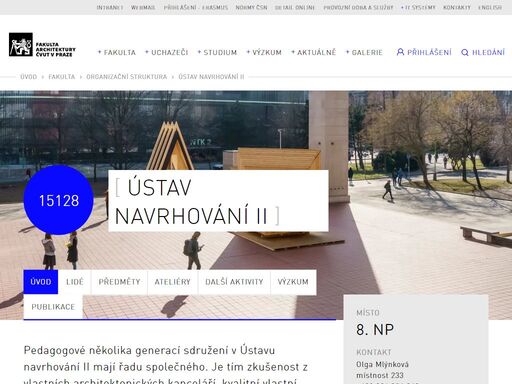Click the Úvod breadcrumb link
Image resolution: width=512 pixels, height=384 pixels.
click(x=29, y=77)
